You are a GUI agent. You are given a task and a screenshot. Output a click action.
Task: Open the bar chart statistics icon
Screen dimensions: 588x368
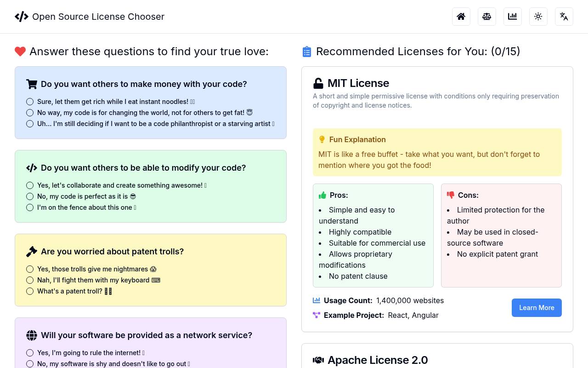[x=513, y=17]
